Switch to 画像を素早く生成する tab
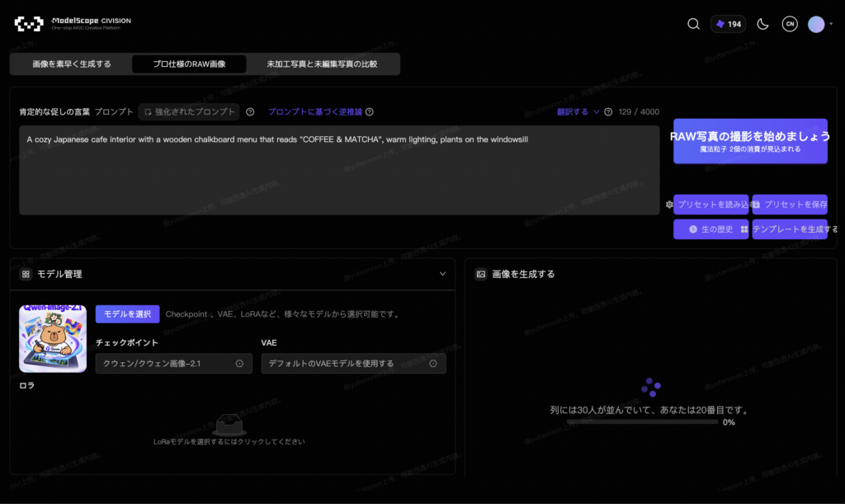This screenshot has width=845, height=504. click(x=71, y=64)
